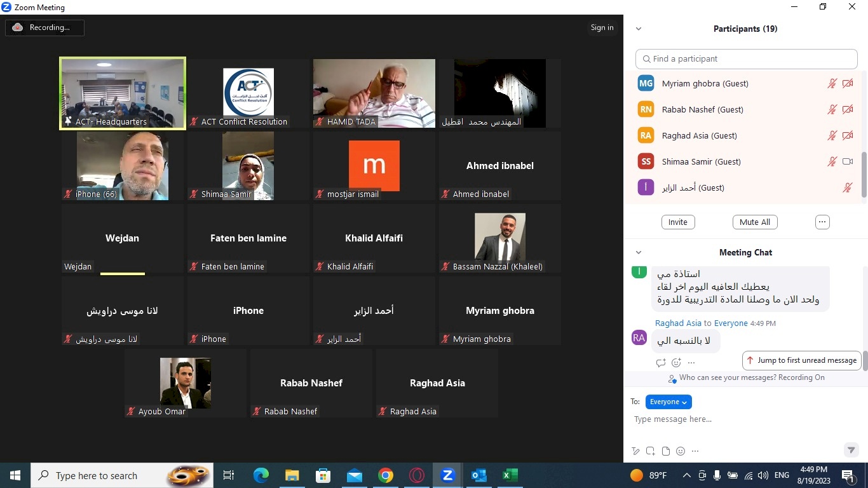Viewport: 868px width, 488px height.
Task: Toggle Raghad Asia's video icon in list
Action: [x=848, y=136]
